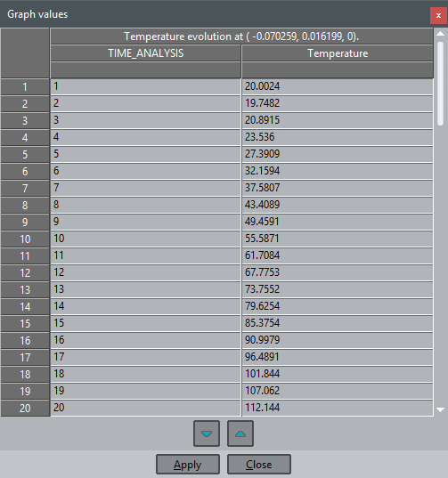448x478 pixels.
Task: Click the temperature cell 101.844
Action: tap(338, 374)
